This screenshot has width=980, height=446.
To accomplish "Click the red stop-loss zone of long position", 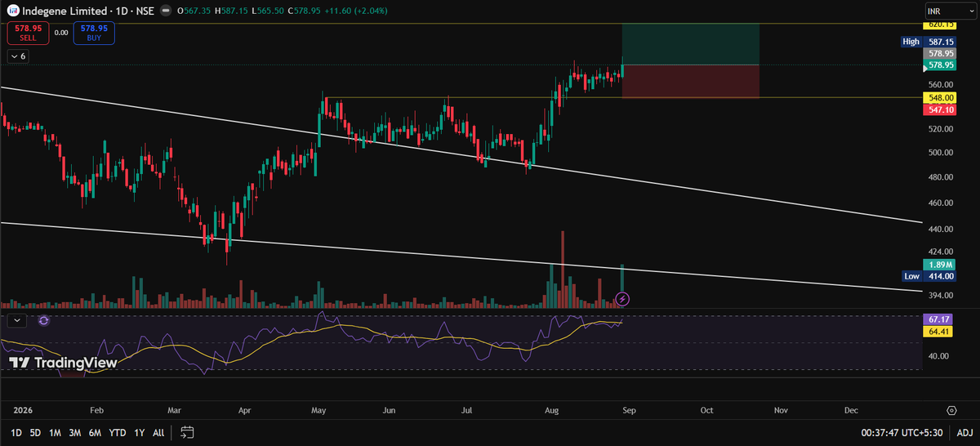I will pyautogui.click(x=691, y=81).
